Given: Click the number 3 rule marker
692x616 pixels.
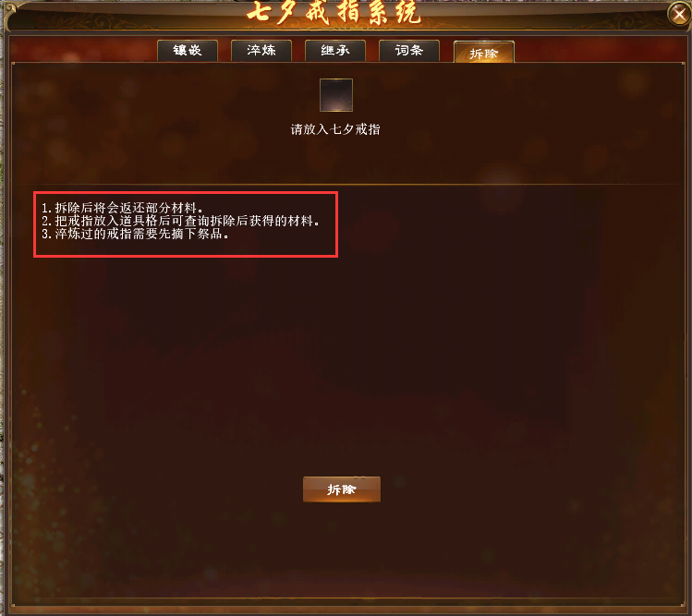Looking at the screenshot, I should pos(46,234).
